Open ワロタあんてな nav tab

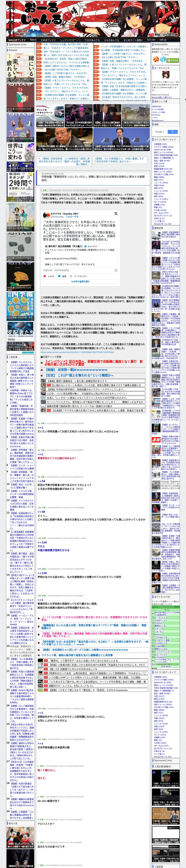point(92,40)
